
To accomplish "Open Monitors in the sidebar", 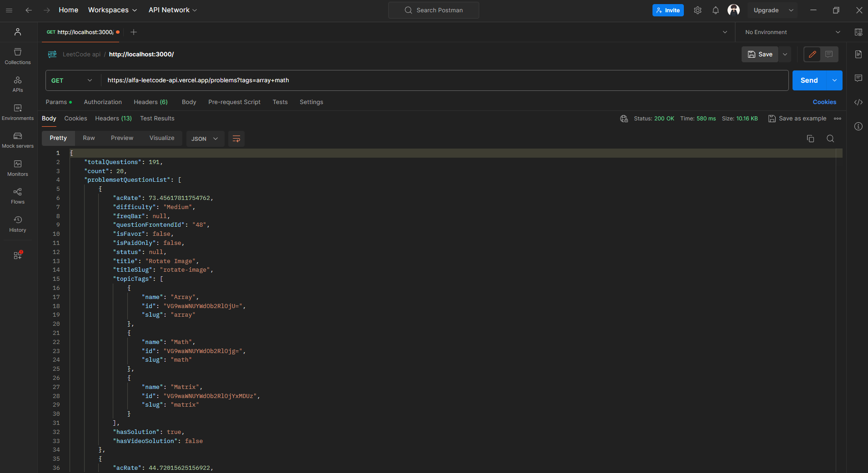I will point(18,168).
